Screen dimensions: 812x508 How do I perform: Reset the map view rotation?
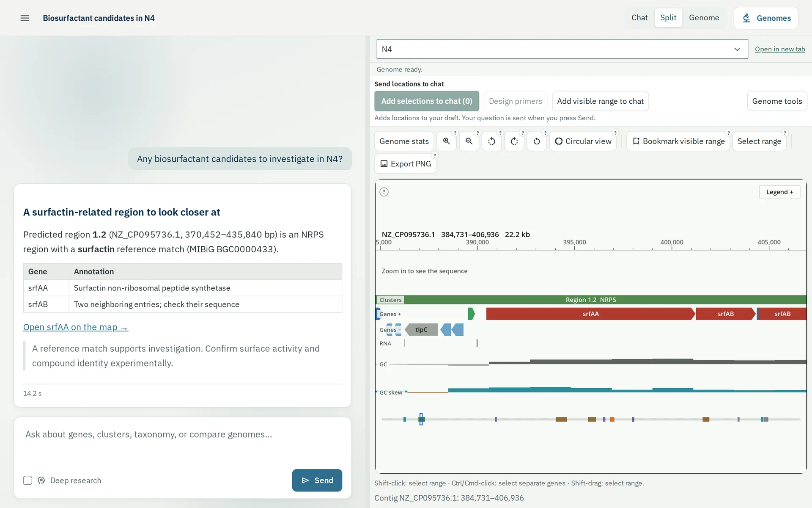coord(537,141)
